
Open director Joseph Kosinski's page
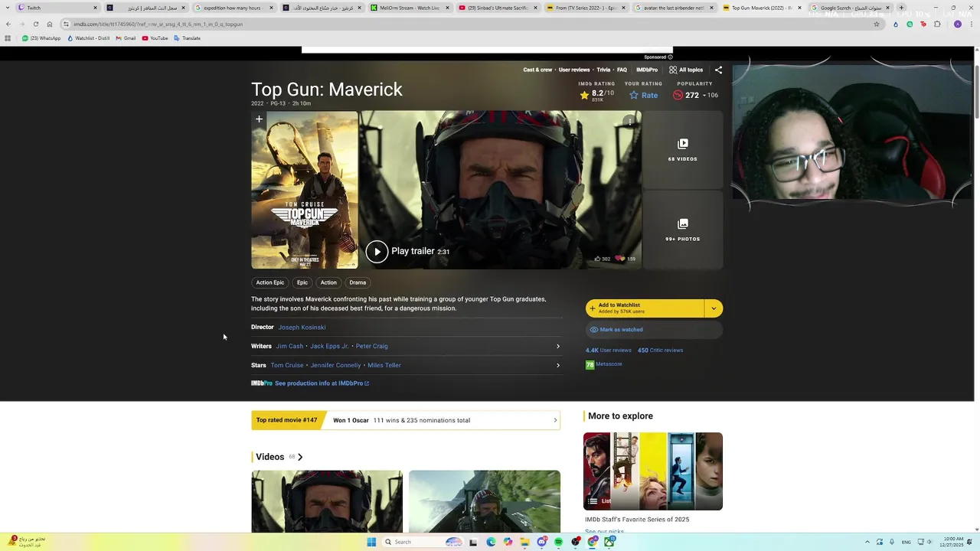click(302, 327)
